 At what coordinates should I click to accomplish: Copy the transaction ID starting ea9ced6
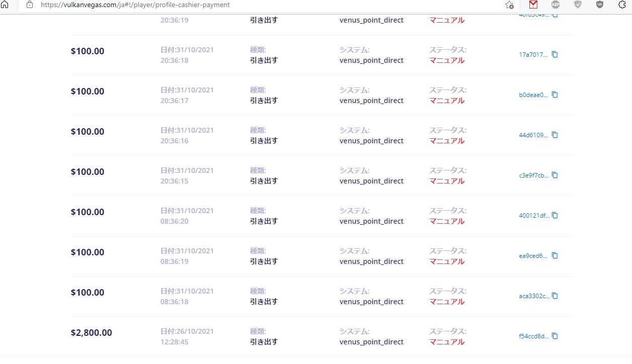[x=555, y=255]
